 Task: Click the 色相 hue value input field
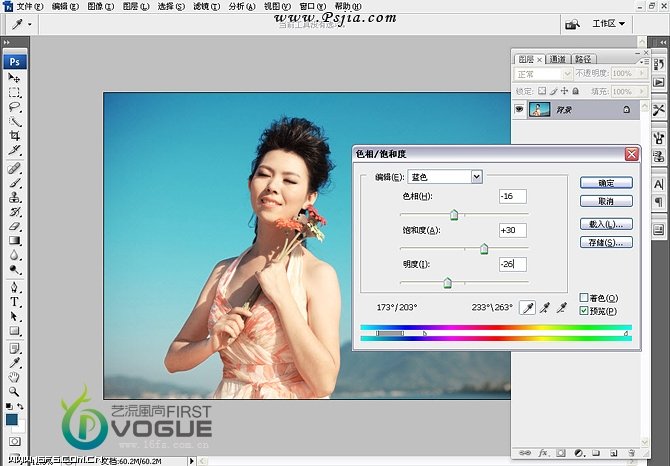512,196
